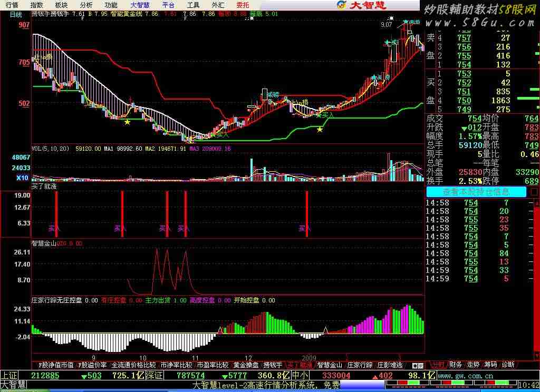540x392 pixels.
Task: Open the 板块 menu
Action: (x=61, y=5)
